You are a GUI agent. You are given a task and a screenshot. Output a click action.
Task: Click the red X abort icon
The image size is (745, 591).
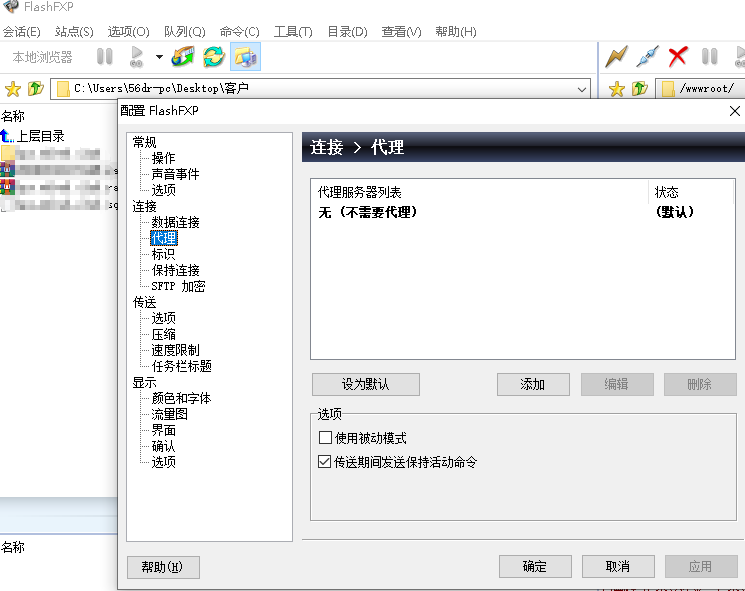(678, 57)
